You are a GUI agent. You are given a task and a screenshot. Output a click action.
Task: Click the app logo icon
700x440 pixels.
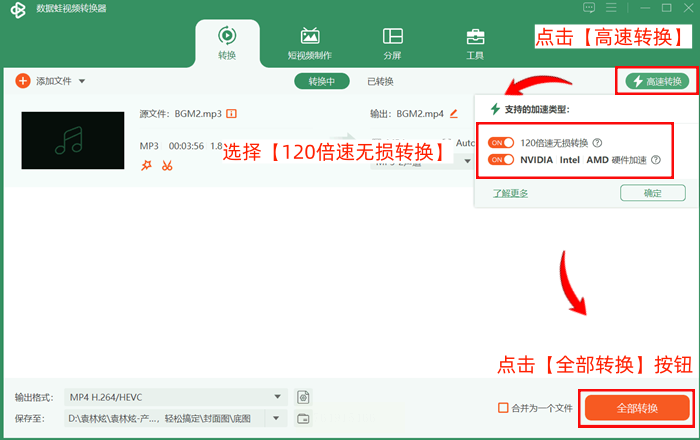(18, 10)
